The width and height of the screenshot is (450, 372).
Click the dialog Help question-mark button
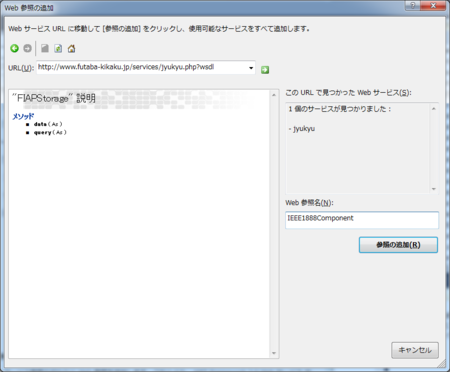click(x=413, y=6)
